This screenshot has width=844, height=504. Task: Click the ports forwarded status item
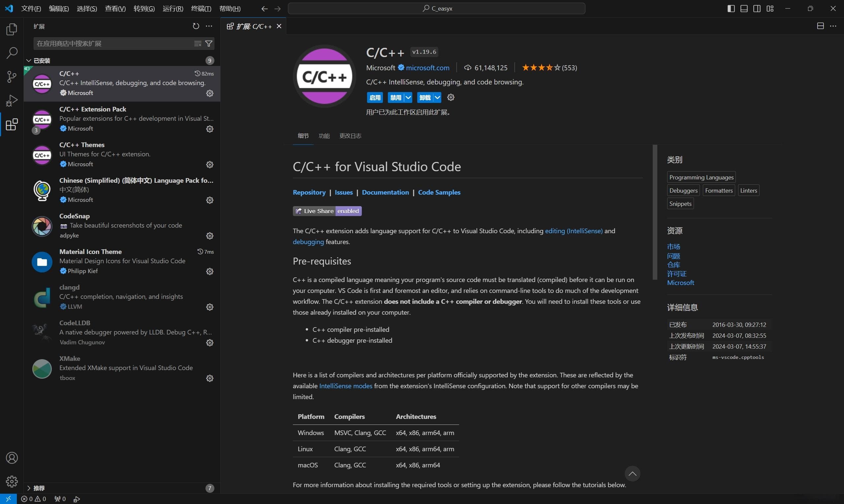tap(60, 499)
